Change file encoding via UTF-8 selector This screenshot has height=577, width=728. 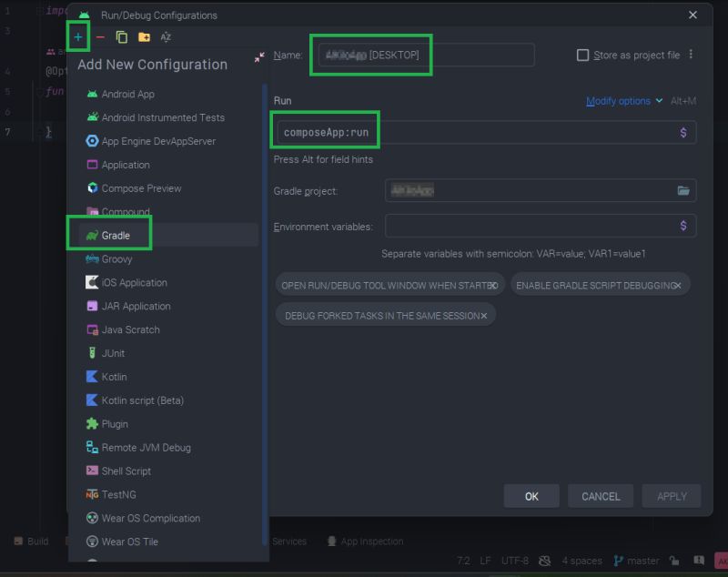pos(517,560)
